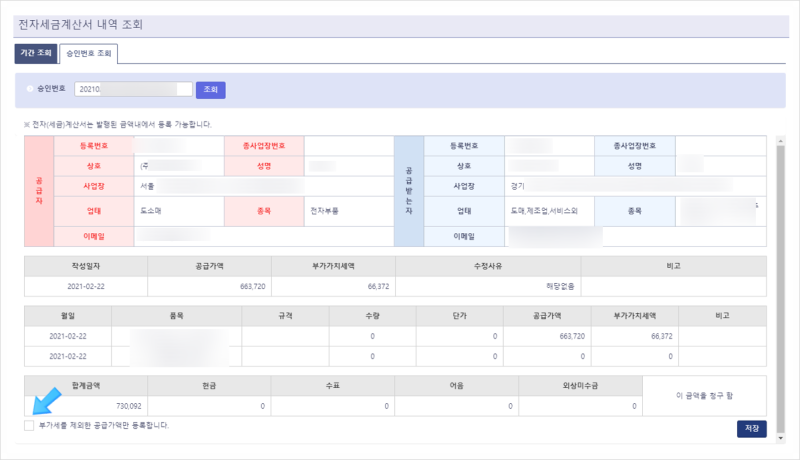Select the 수표 header cell
Image resolution: width=800 pixels, height=460 pixels.
(x=333, y=386)
